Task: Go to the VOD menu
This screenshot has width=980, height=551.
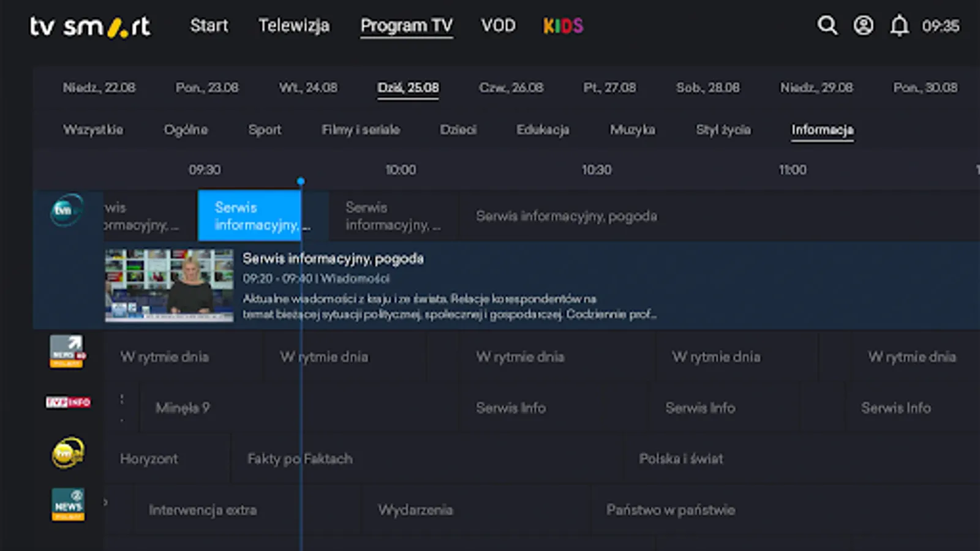Action: tap(498, 26)
